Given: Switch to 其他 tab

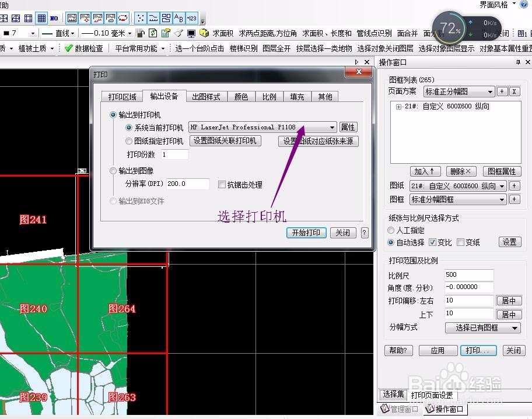Looking at the screenshot, I should click(x=325, y=97).
